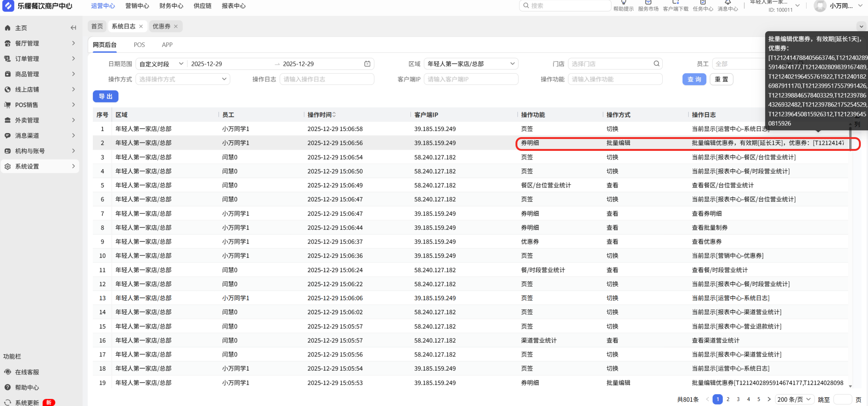Click the 导出 export button
The image size is (868, 406).
click(106, 97)
